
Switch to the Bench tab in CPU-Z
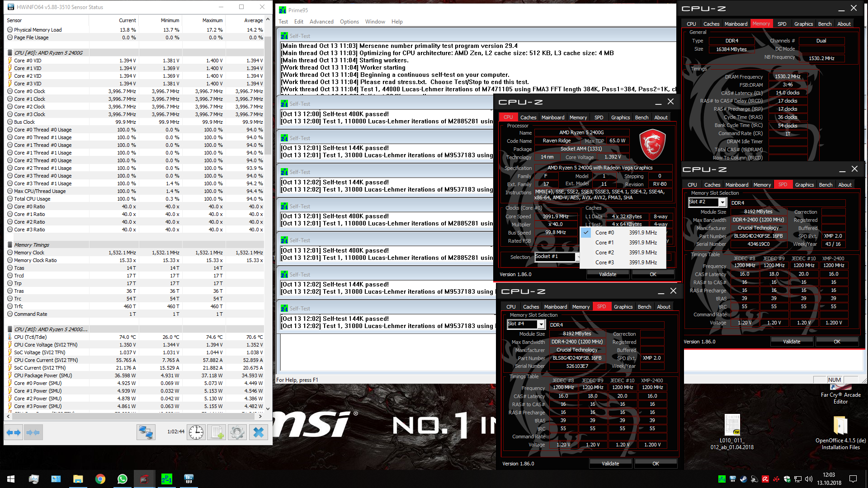(x=642, y=117)
